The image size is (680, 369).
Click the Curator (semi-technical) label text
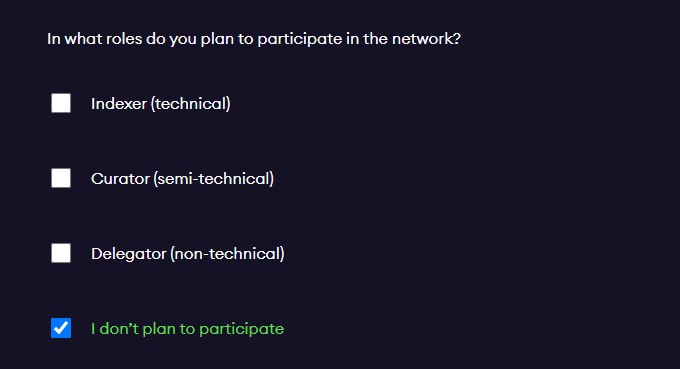182,179
